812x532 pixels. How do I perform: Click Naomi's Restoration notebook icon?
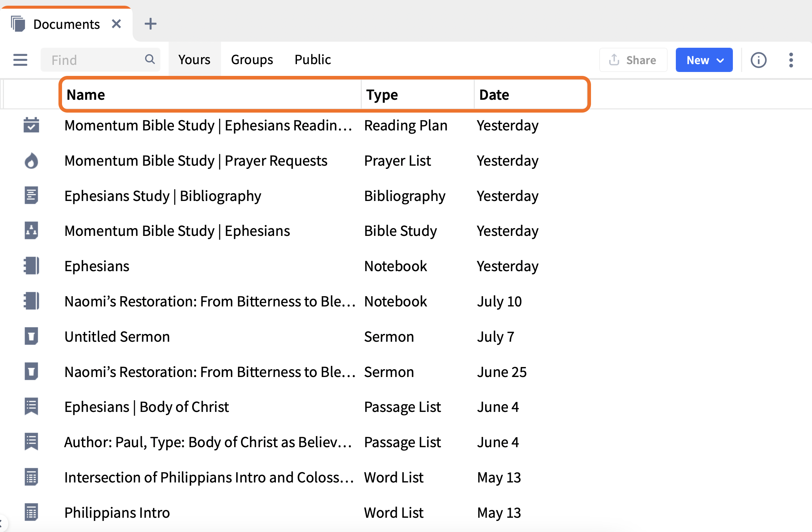coord(31,301)
